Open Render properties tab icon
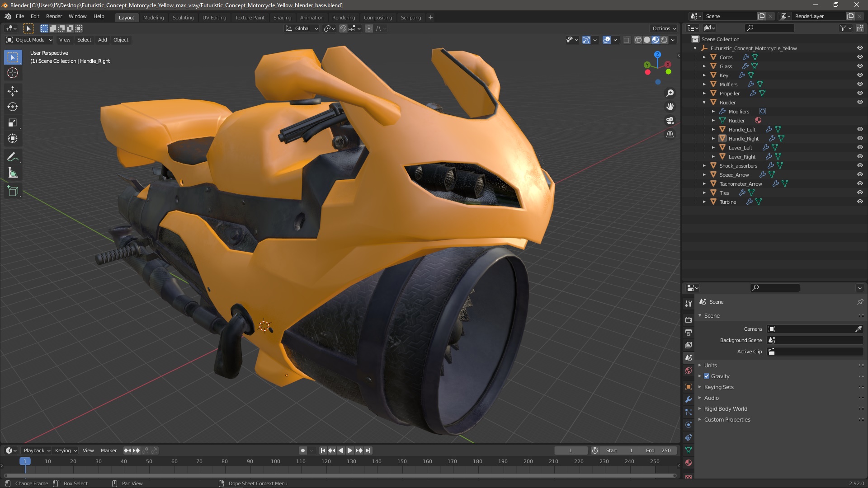Image resolution: width=868 pixels, height=488 pixels. coord(689,319)
